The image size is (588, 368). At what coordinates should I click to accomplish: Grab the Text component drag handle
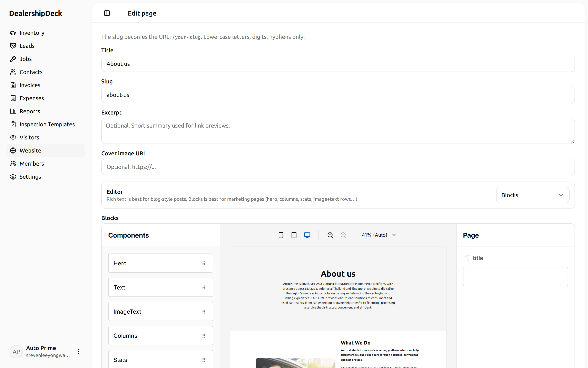click(x=204, y=287)
